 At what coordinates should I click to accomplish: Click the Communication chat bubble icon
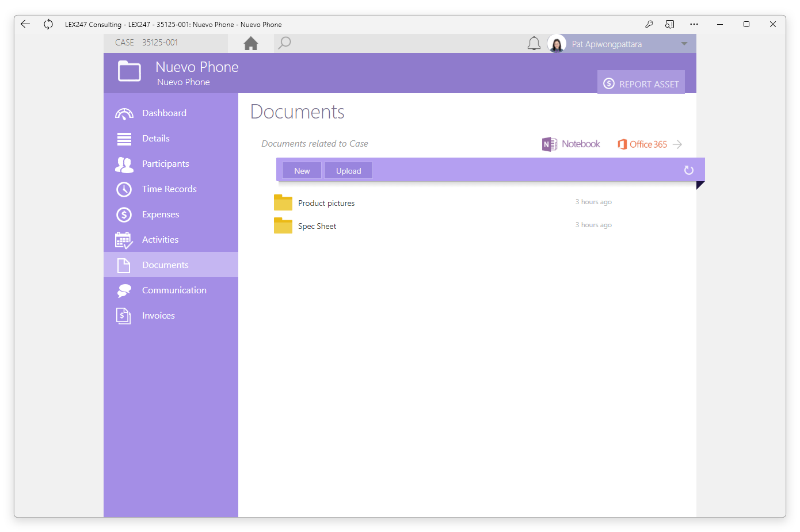[124, 291]
